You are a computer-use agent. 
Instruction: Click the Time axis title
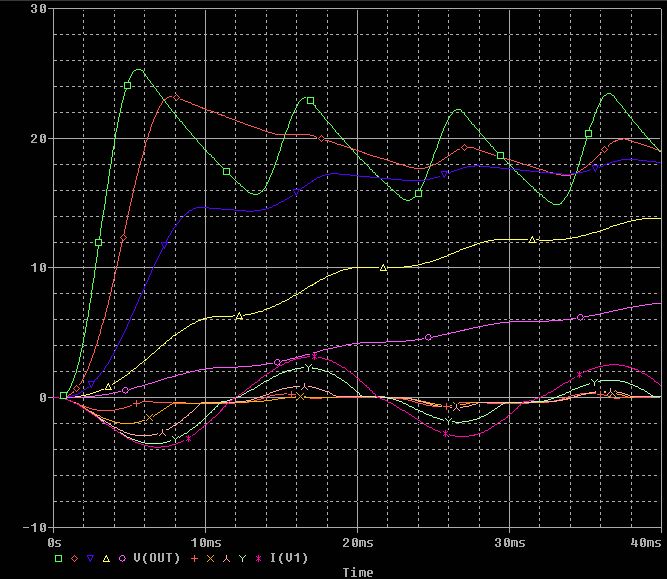pos(358,573)
